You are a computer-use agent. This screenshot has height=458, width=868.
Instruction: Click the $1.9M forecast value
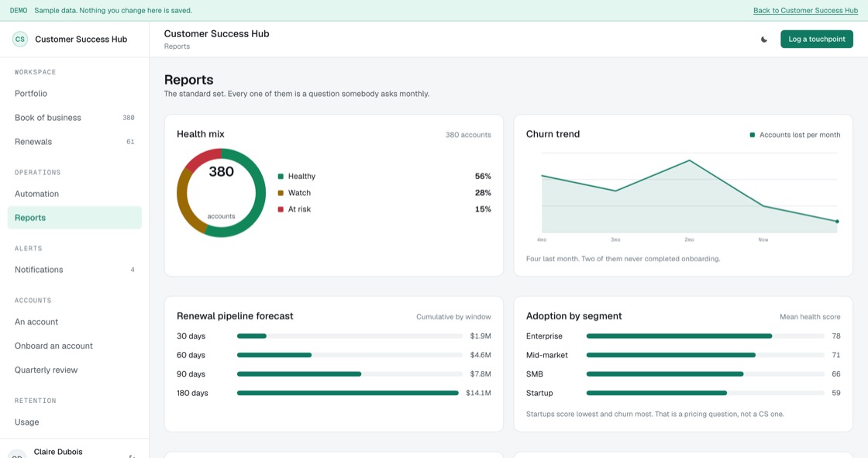point(480,336)
